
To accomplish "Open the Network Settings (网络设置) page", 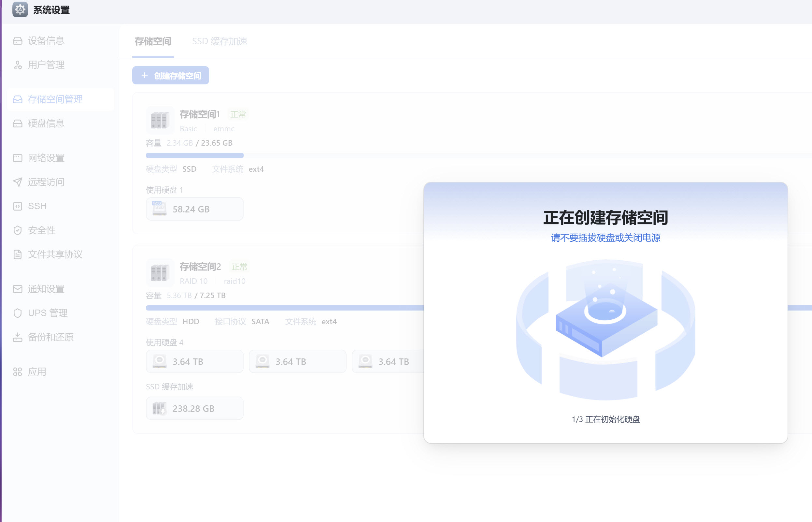I will pos(46,158).
